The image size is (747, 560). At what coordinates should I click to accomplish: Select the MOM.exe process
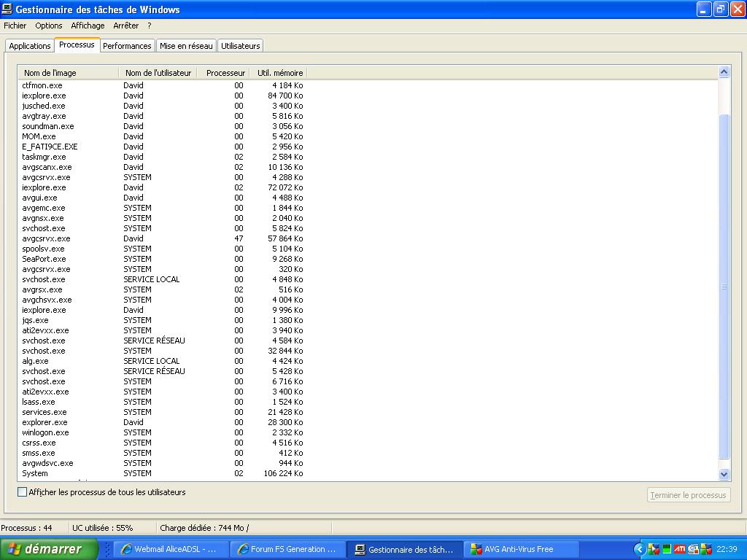click(x=163, y=136)
